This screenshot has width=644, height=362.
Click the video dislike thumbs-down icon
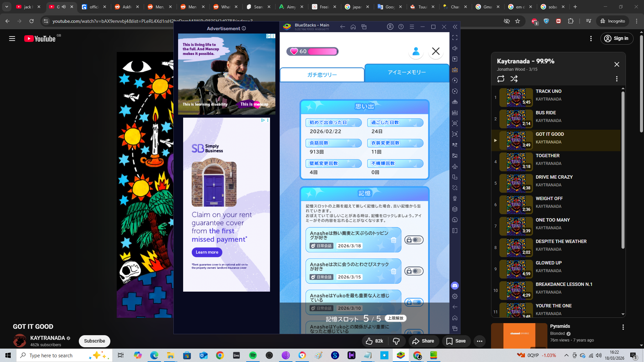point(396,341)
